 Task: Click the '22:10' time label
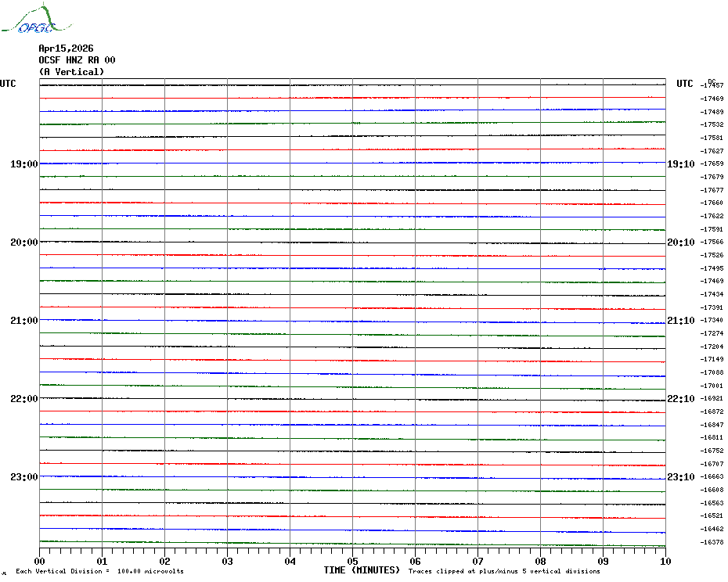[681, 399]
